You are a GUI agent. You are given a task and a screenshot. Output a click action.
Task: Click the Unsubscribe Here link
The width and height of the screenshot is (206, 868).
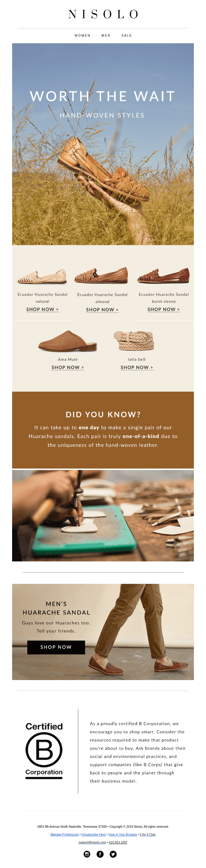click(93, 834)
